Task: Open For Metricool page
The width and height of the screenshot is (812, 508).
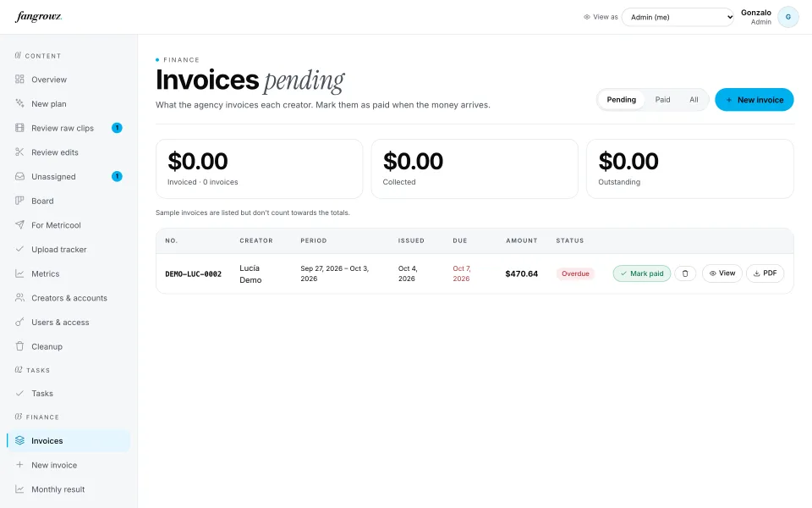Action: (69, 225)
